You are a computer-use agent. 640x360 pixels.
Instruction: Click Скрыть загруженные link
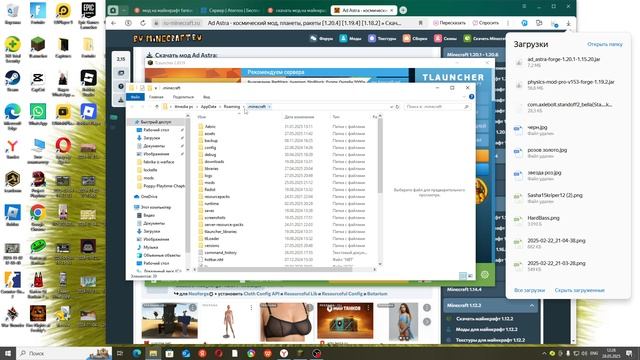(580, 290)
